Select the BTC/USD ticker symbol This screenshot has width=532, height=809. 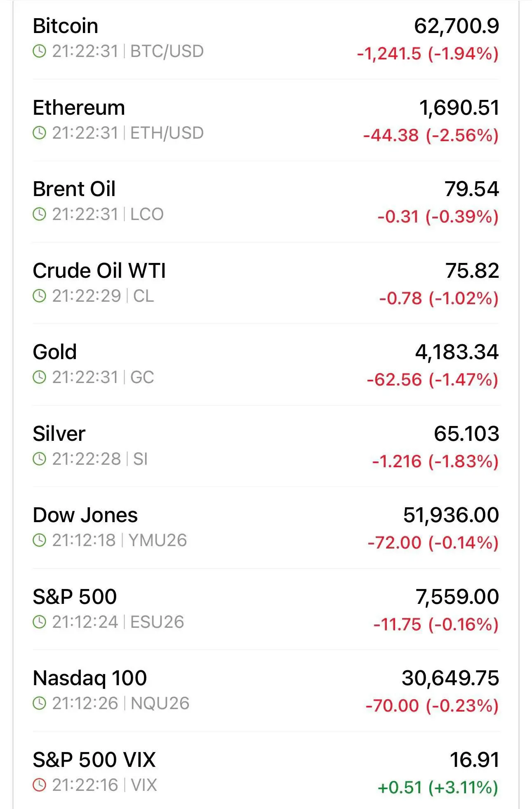[167, 52]
